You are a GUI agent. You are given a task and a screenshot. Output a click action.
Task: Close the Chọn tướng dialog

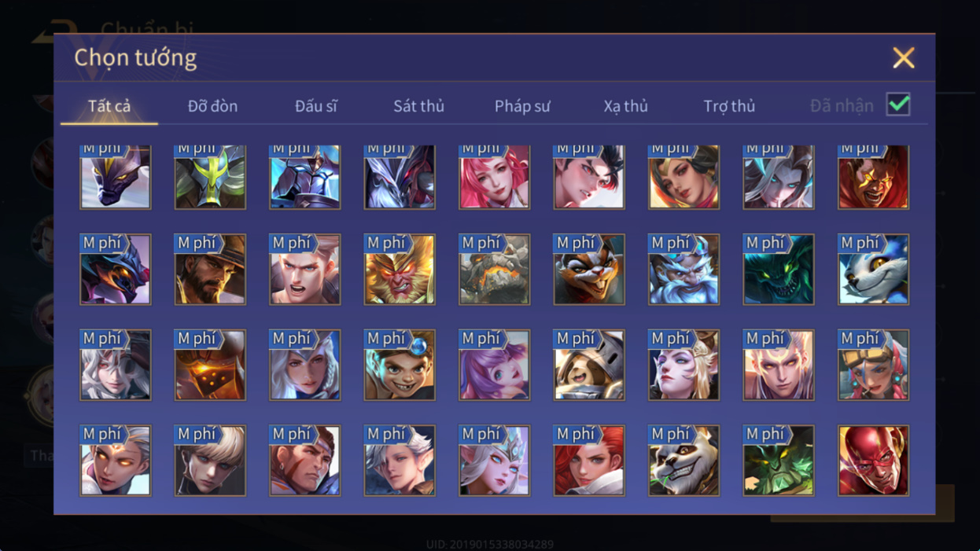(904, 57)
